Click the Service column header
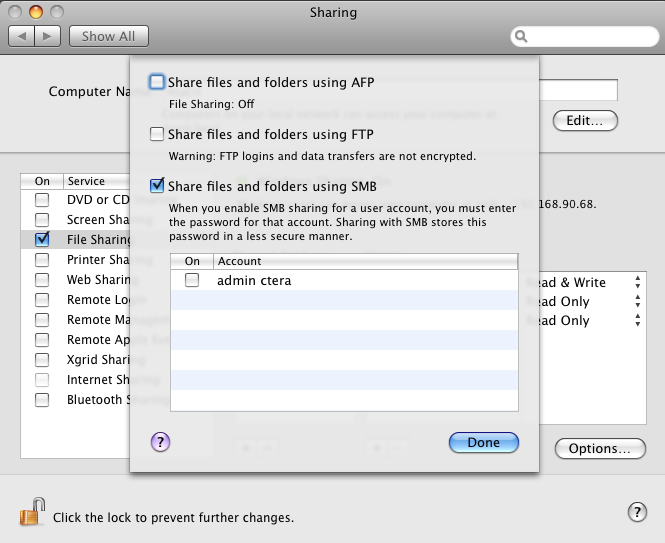 97,181
